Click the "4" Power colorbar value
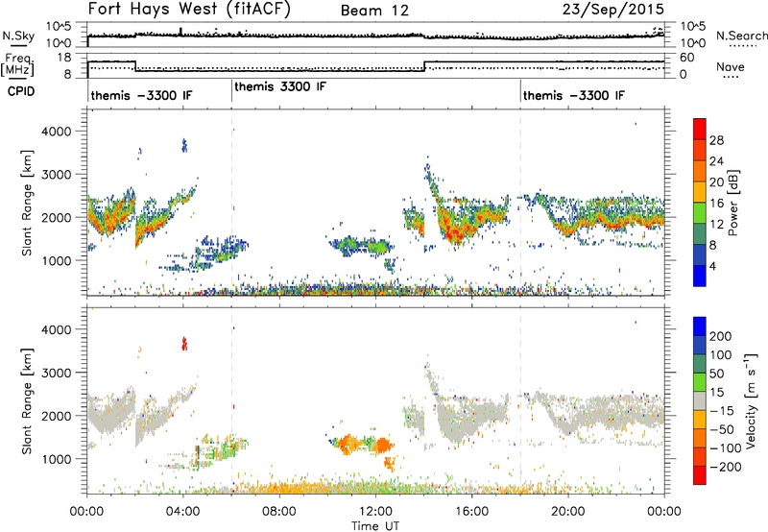 pyautogui.click(x=712, y=266)
